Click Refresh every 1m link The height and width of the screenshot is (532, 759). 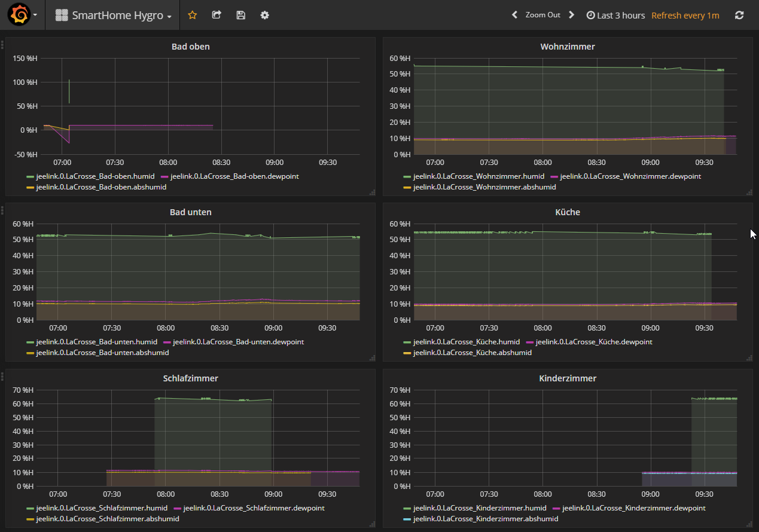[685, 16]
